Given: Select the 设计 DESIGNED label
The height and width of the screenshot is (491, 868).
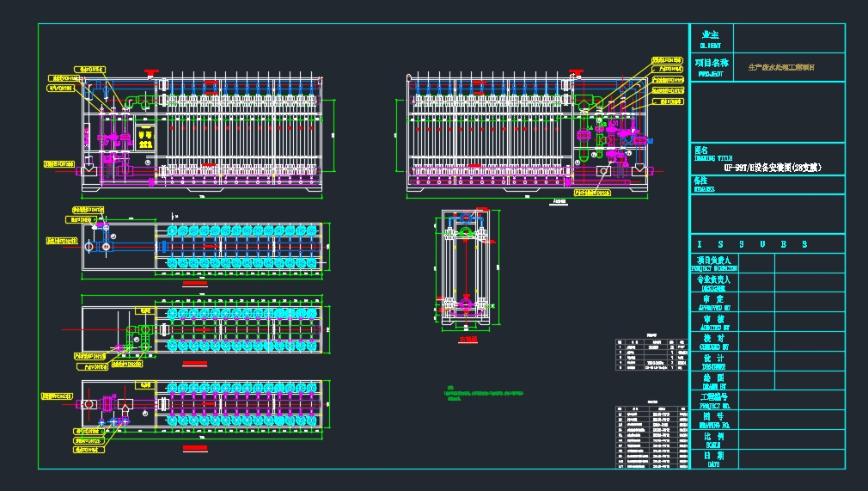Looking at the screenshot, I should (714, 362).
